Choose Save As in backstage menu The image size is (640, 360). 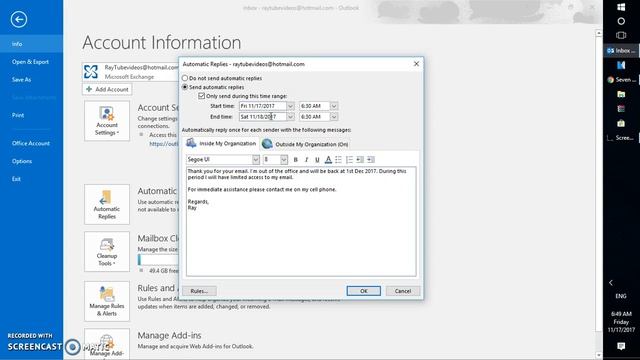31,80
